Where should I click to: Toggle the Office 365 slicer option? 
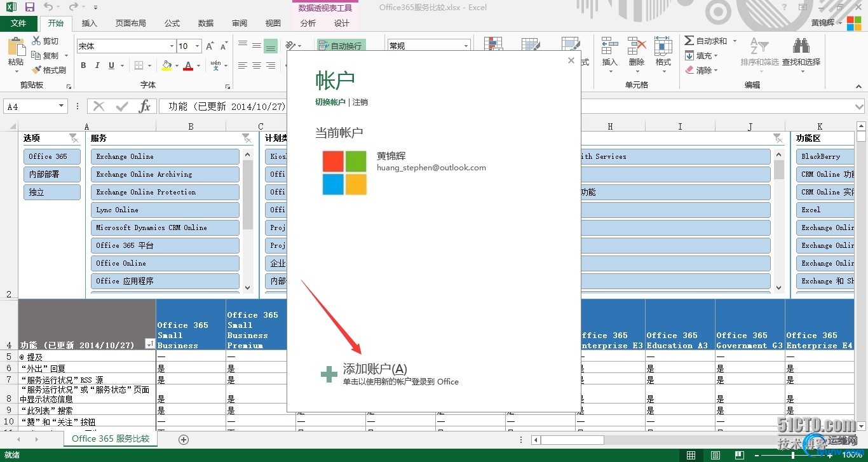pos(53,156)
